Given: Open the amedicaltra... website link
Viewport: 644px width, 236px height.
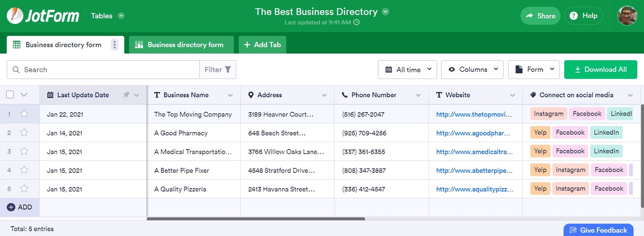Looking at the screenshot, I should pyautogui.click(x=475, y=152).
